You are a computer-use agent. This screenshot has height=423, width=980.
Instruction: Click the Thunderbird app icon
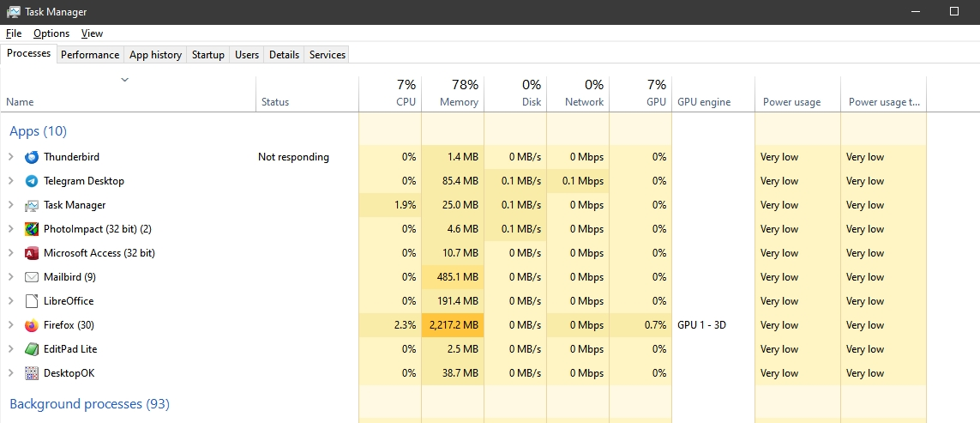[31, 157]
